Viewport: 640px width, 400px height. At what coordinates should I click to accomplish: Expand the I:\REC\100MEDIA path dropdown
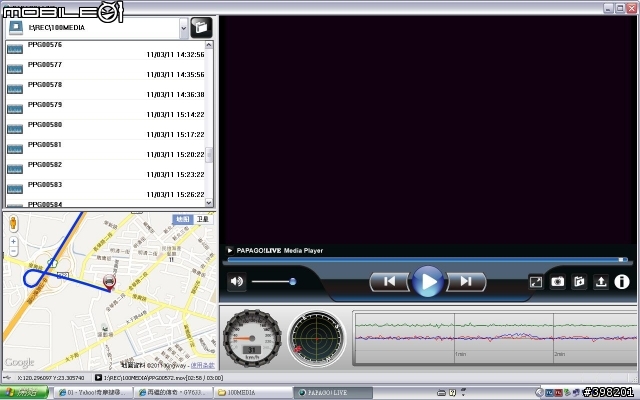pos(184,28)
